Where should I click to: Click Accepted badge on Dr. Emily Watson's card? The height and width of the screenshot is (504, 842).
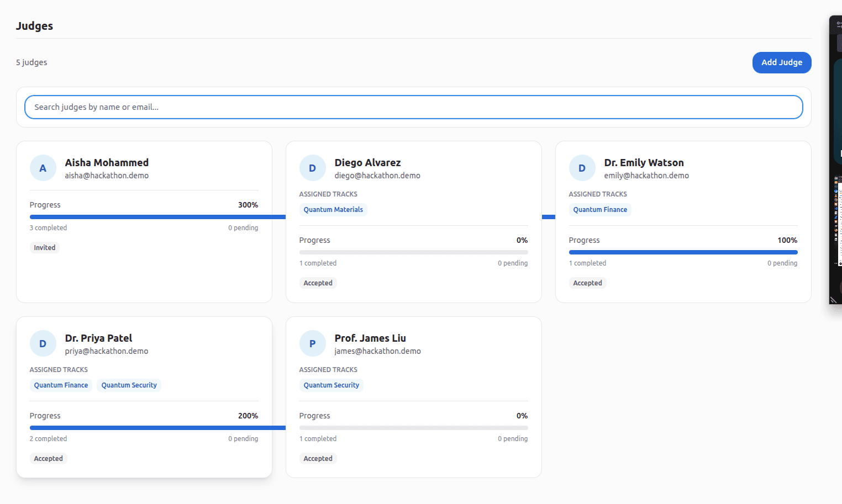tap(587, 283)
